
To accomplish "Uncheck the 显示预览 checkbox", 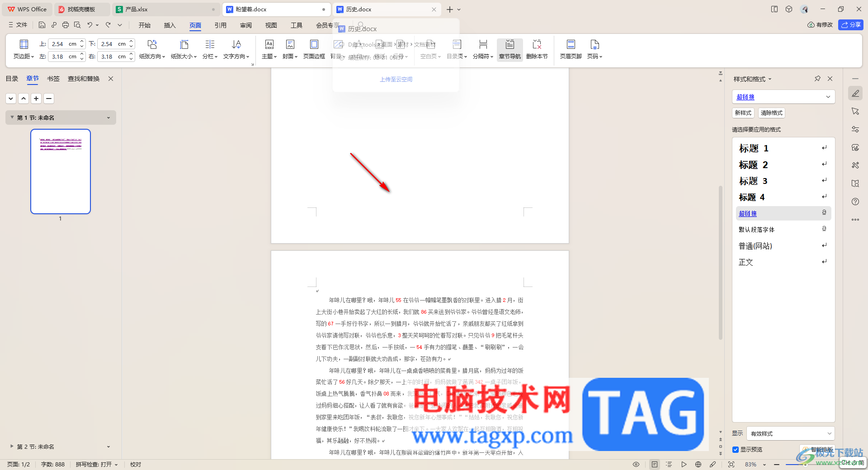I will tap(736, 450).
